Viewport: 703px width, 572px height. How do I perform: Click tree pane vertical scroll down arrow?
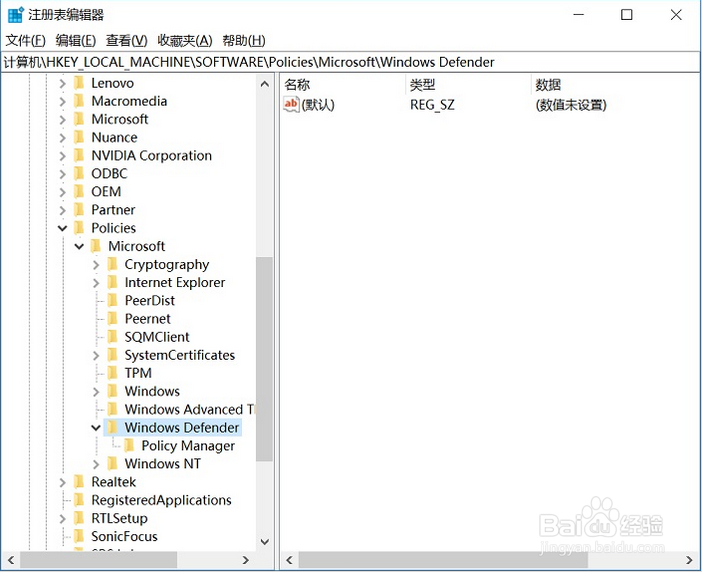pyautogui.click(x=265, y=542)
